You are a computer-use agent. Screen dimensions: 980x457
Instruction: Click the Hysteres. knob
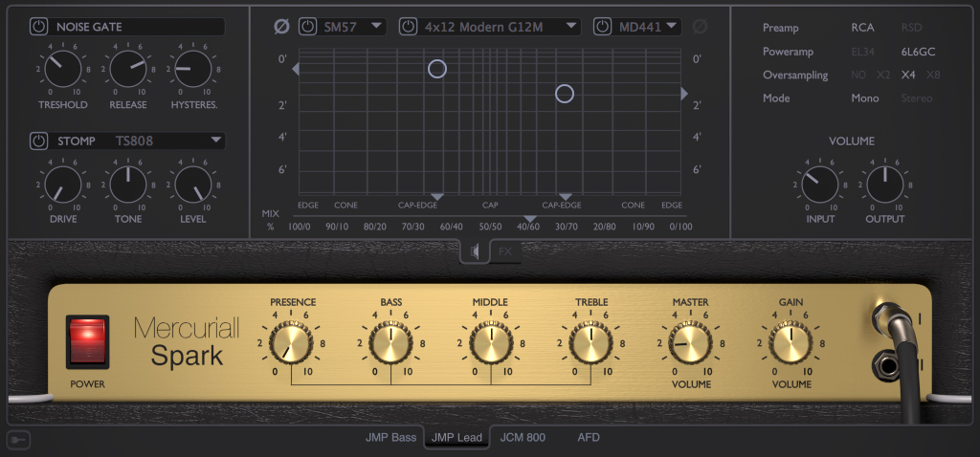point(193,69)
